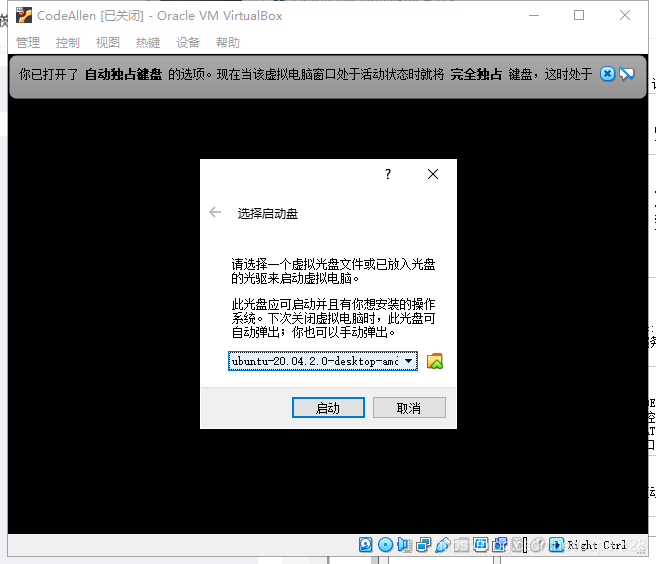The width and height of the screenshot is (656, 564).
Task: Browse for a virtual optical disk file
Action: 435,361
